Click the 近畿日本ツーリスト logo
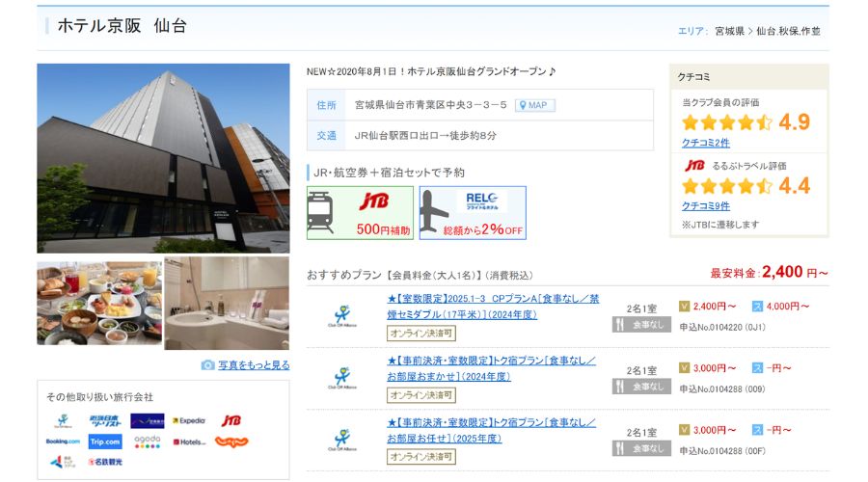 pyautogui.click(x=105, y=421)
